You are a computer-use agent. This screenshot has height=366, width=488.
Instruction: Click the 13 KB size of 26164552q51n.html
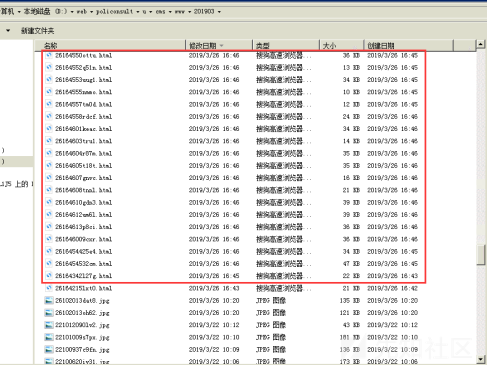point(352,68)
